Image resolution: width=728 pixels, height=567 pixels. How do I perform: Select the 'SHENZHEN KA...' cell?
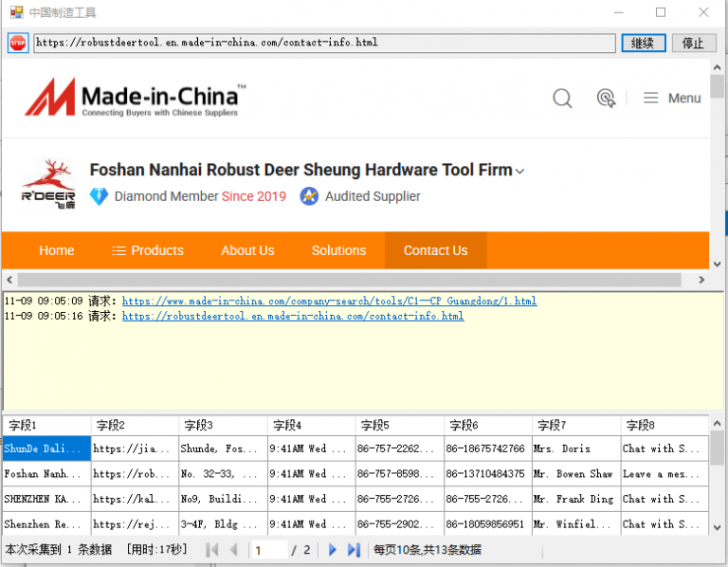[46, 499]
